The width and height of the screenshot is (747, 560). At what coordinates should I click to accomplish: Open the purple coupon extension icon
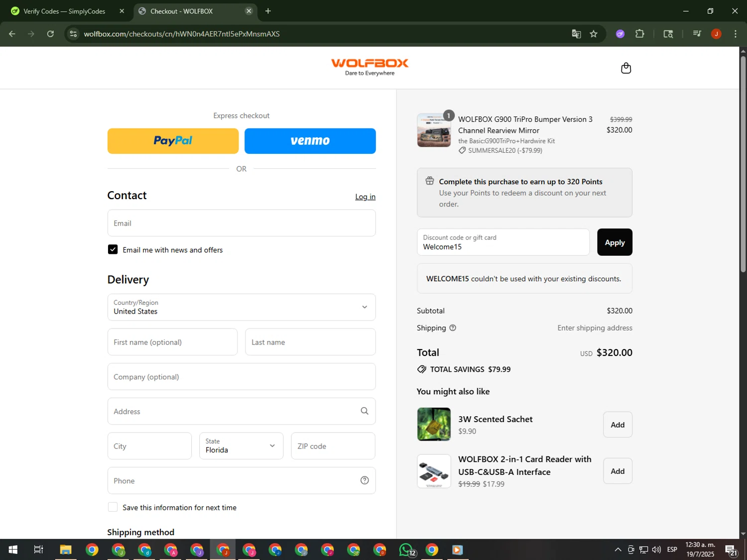(620, 34)
